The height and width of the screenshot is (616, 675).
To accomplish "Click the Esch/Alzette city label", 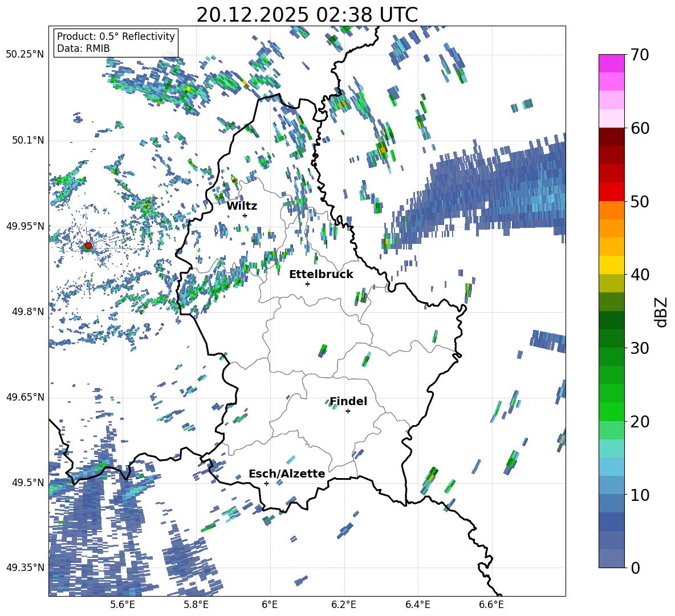I will 287,474.
